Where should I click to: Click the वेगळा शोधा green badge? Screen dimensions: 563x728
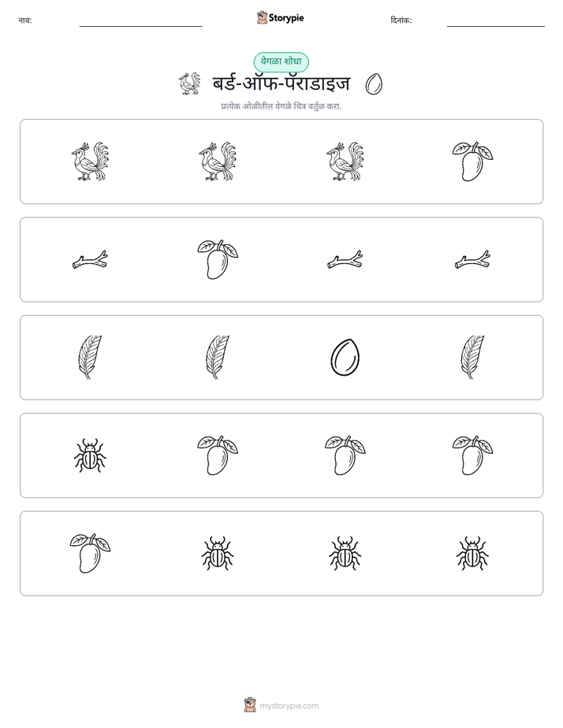tap(281, 61)
